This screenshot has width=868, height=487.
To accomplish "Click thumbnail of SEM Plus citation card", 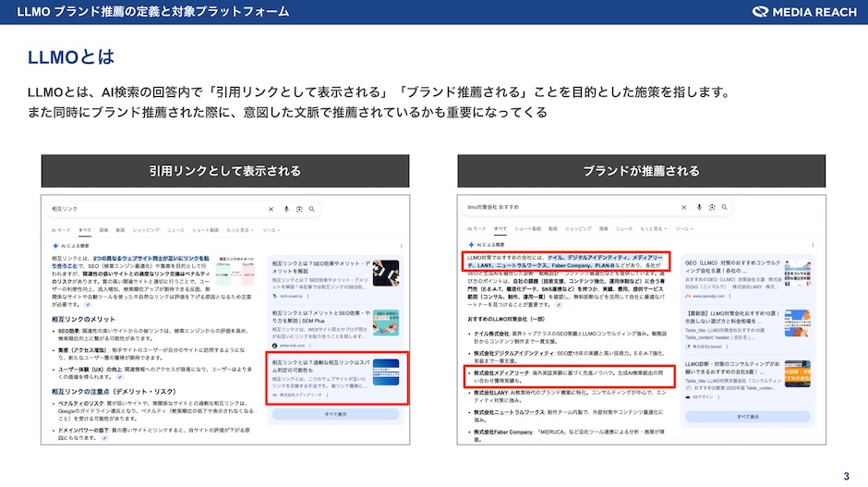I will (386, 323).
